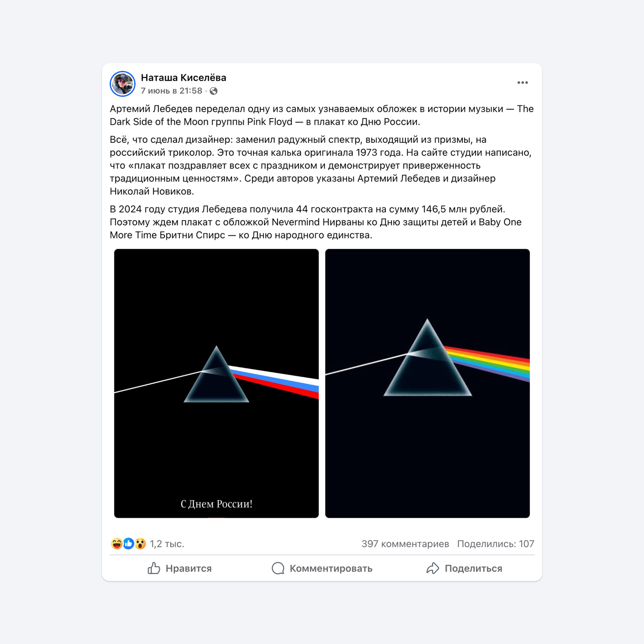This screenshot has width=644, height=644.
Task: View Поделились: 107 shares list
Action: (495, 544)
